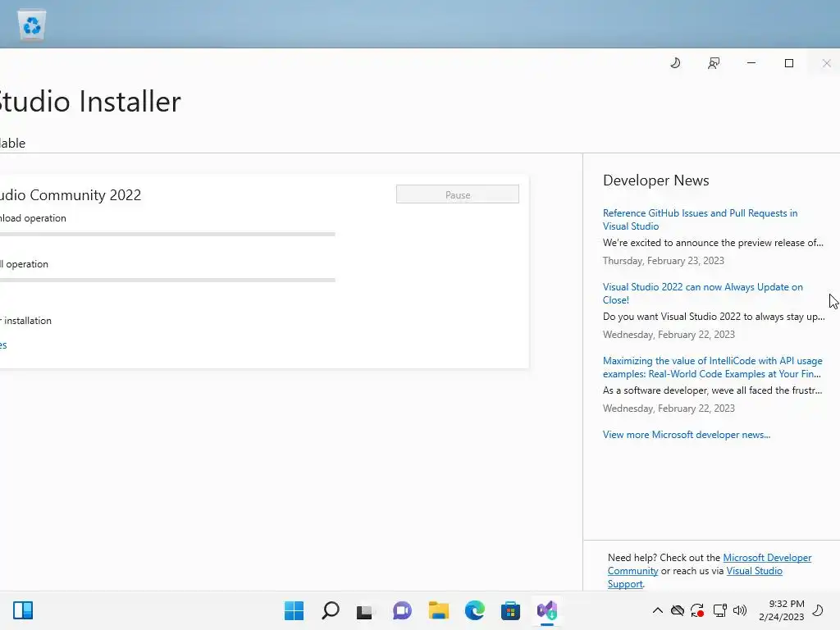Click the Developer News heading
Image resolution: width=840 pixels, height=630 pixels.
655,180
